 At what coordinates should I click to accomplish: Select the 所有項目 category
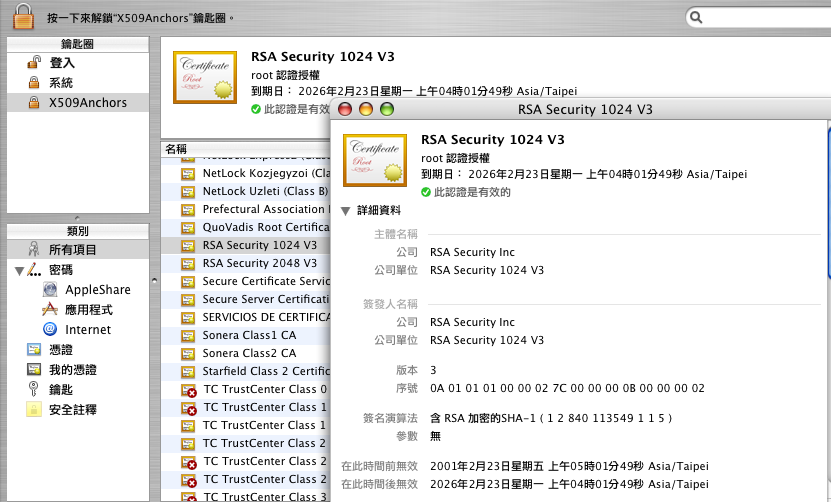[78, 249]
